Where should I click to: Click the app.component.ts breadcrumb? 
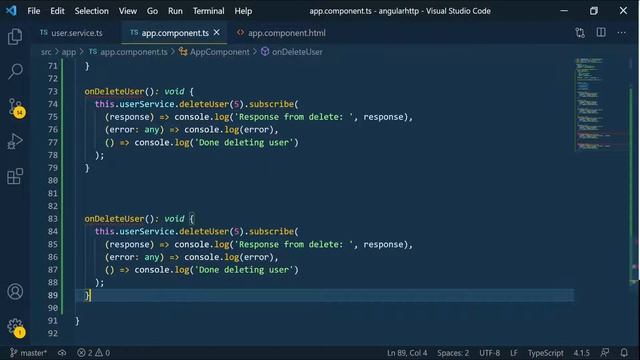click(128, 52)
